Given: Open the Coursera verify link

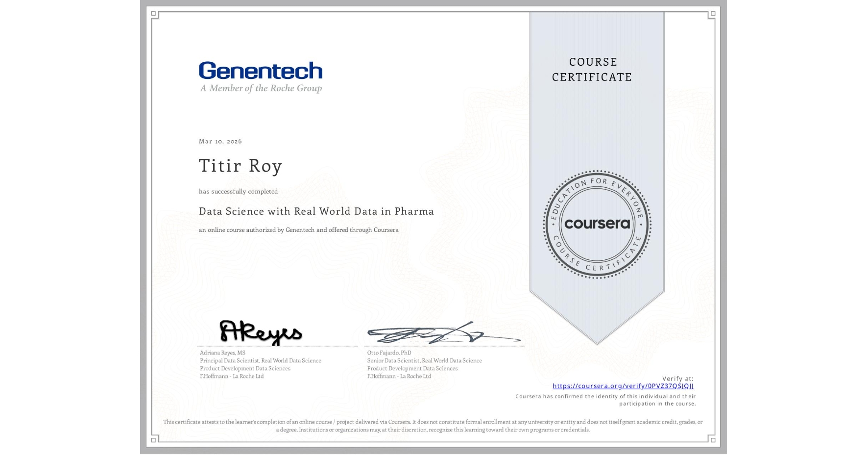Looking at the screenshot, I should click(x=623, y=386).
